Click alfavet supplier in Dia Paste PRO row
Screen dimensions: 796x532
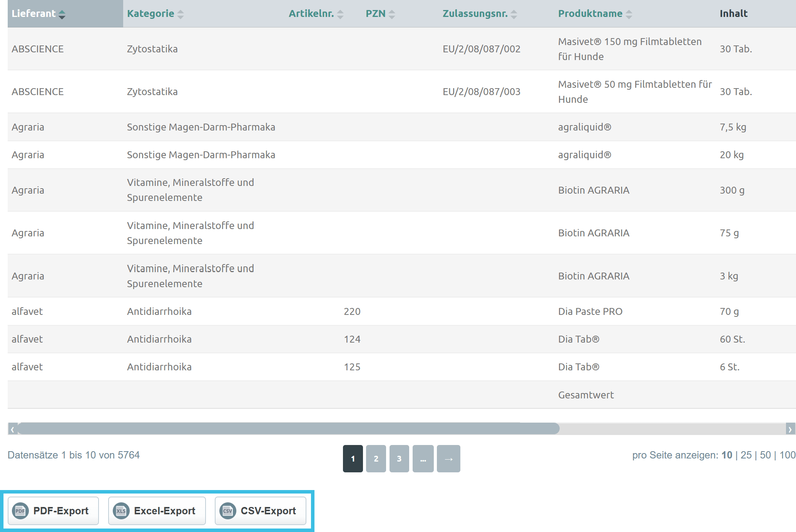click(x=27, y=311)
